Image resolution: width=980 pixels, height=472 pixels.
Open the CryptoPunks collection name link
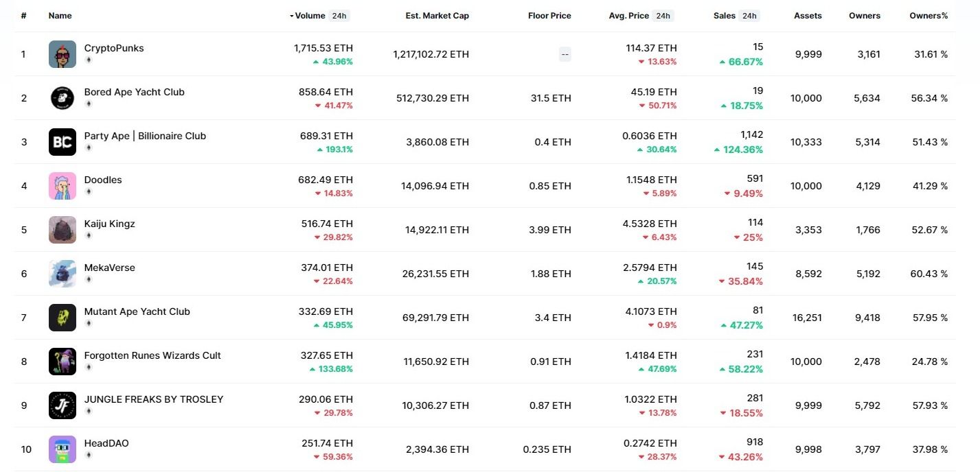114,48
